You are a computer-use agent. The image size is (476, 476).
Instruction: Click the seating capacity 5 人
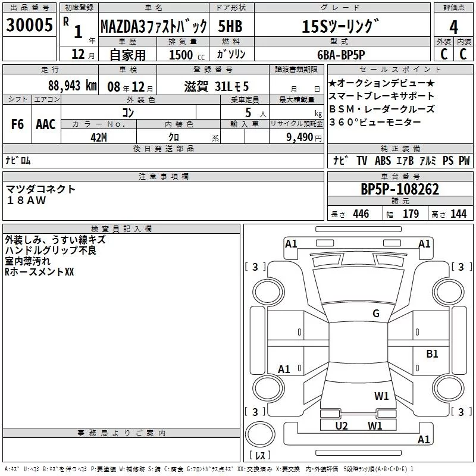pyautogui.click(x=256, y=113)
